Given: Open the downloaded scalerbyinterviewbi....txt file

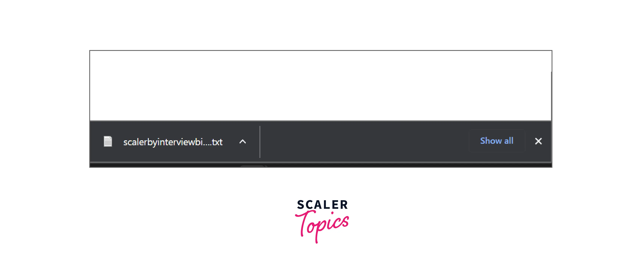Looking at the screenshot, I should click(x=173, y=142).
